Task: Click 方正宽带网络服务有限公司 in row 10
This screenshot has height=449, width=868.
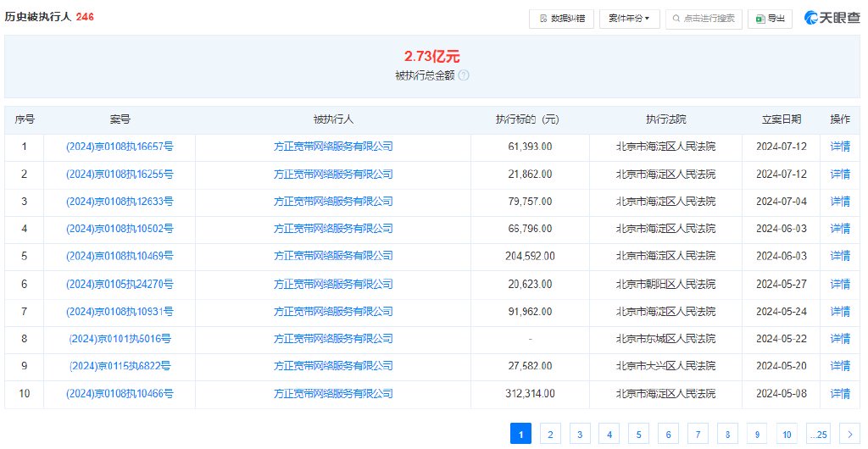Action: (333, 394)
